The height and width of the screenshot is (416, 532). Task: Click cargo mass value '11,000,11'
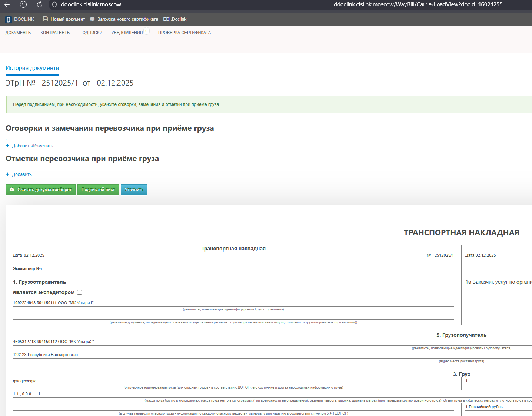point(27,394)
